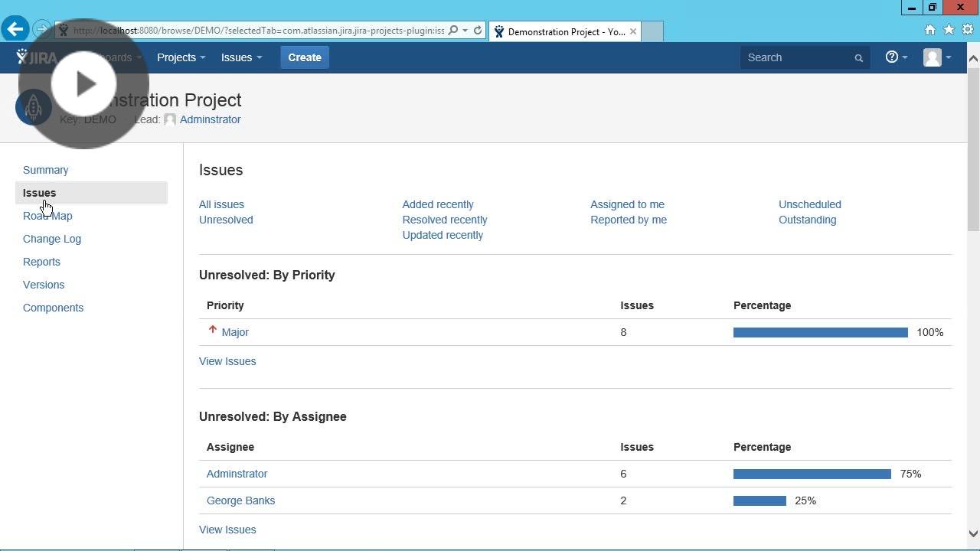Open the Issues menu in header
The image size is (980, 551).
[241, 57]
